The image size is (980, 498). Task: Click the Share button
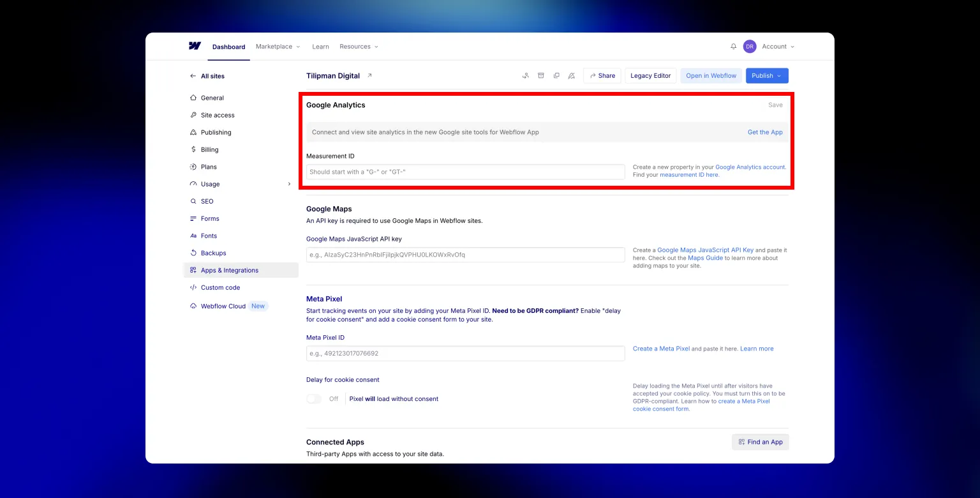click(x=602, y=75)
